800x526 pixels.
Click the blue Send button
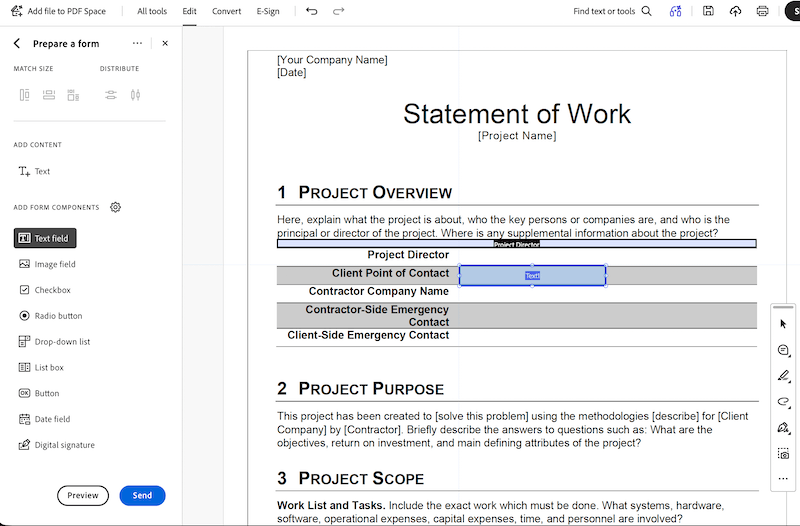[x=142, y=495]
